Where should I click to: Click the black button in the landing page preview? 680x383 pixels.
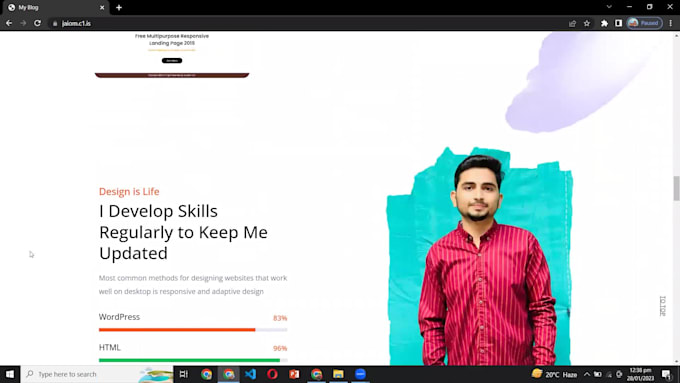pyautogui.click(x=172, y=60)
